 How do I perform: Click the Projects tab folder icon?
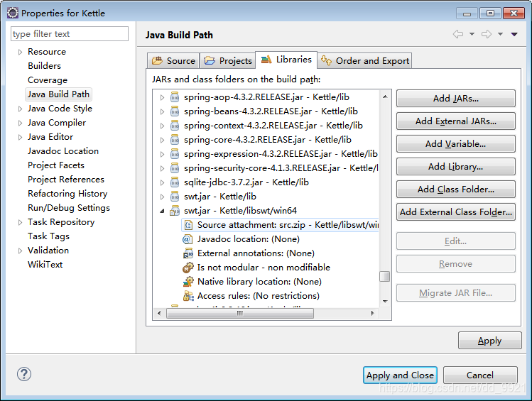(x=210, y=60)
